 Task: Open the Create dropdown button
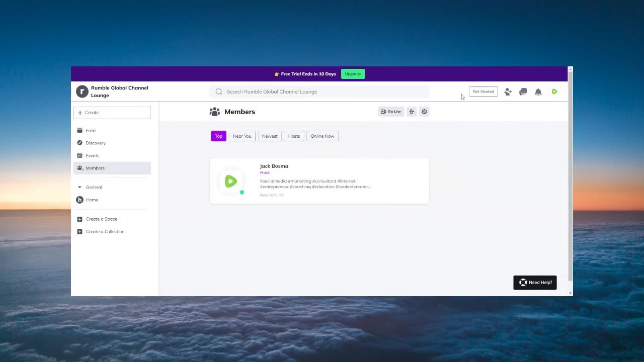pos(112,113)
